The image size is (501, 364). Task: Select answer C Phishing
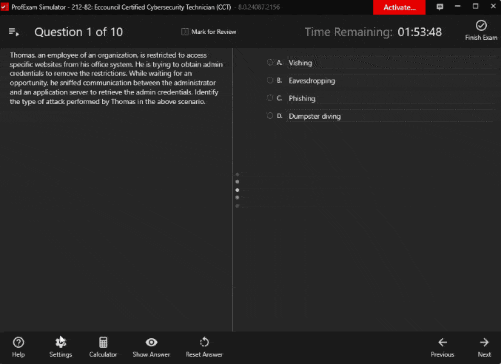coord(270,98)
